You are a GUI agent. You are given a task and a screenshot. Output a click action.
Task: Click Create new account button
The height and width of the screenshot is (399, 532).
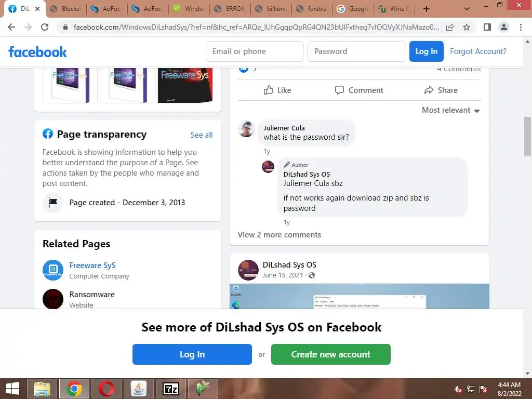pos(331,354)
